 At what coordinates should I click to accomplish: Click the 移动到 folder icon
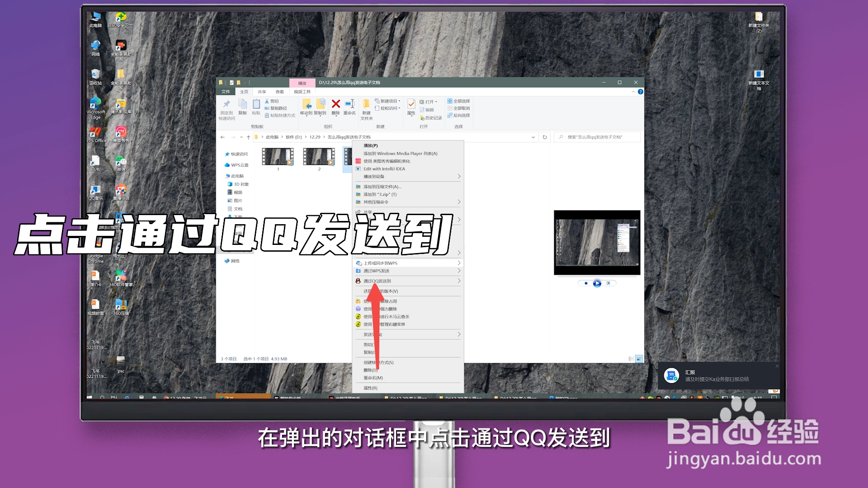[x=307, y=104]
